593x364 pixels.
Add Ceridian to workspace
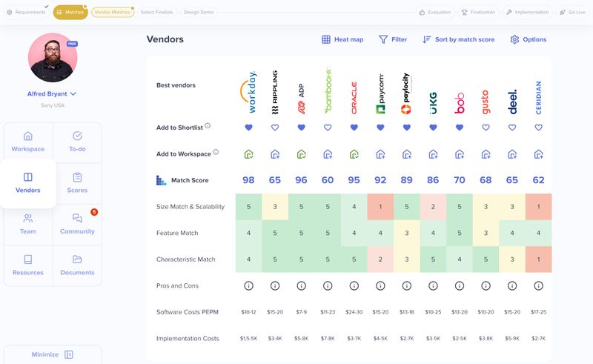click(539, 154)
